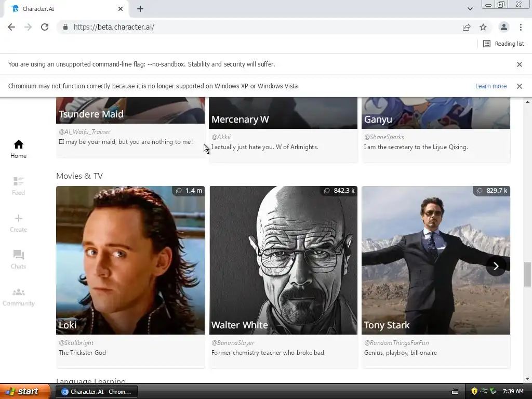Click the on-screen keyboard tray icon
This screenshot has height=399, width=532.
[x=455, y=392]
